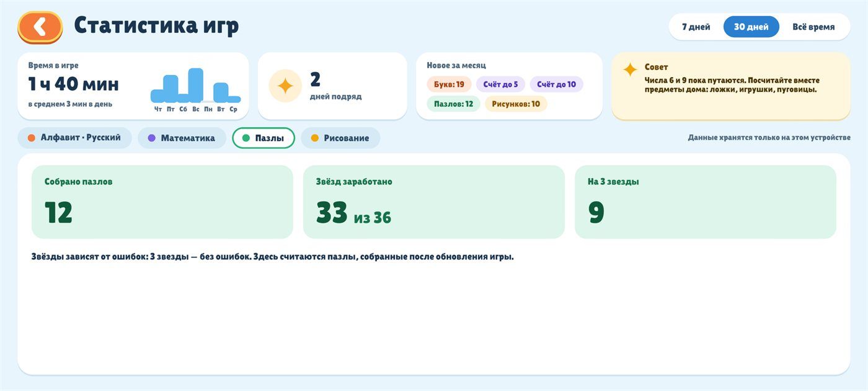Click the 'Статистика игр' title
Image resolution: width=868 pixels, height=391 pixels.
(x=156, y=26)
